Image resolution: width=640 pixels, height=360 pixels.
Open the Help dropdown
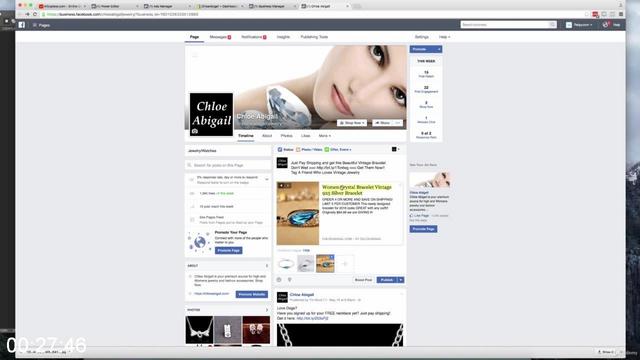[444, 37]
